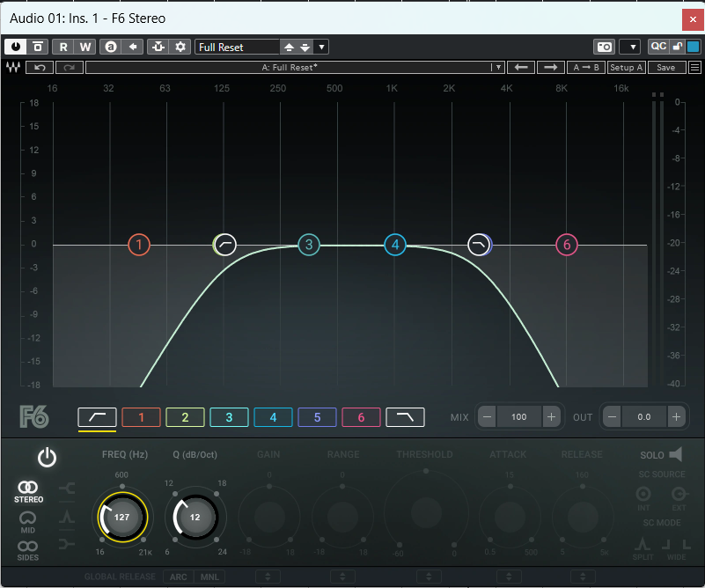The height and width of the screenshot is (588, 705).
Task: Select the low-cut filter band tab
Action: click(97, 417)
